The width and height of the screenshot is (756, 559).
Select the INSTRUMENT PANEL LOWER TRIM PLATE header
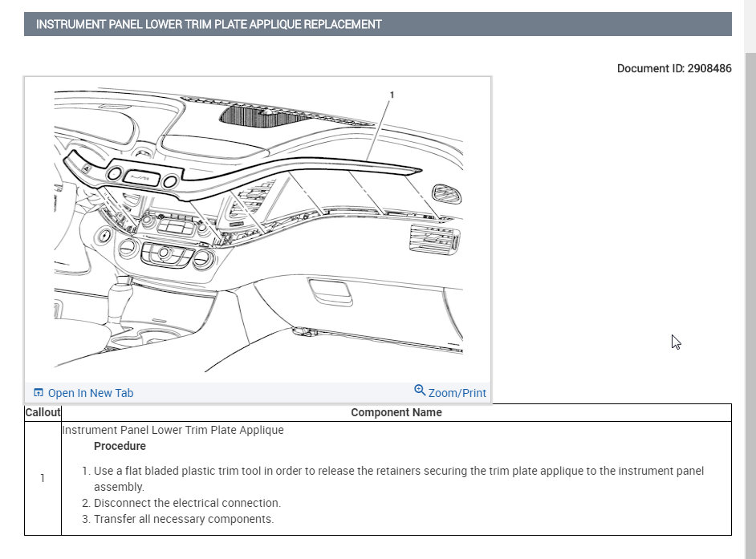[x=208, y=24]
